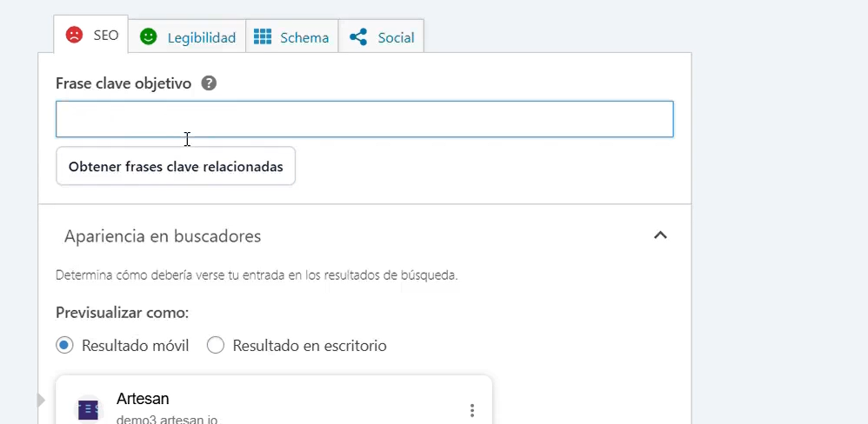Click the gray arrow marker beside preview card
Screen dimensions: 868x424
[x=41, y=400]
